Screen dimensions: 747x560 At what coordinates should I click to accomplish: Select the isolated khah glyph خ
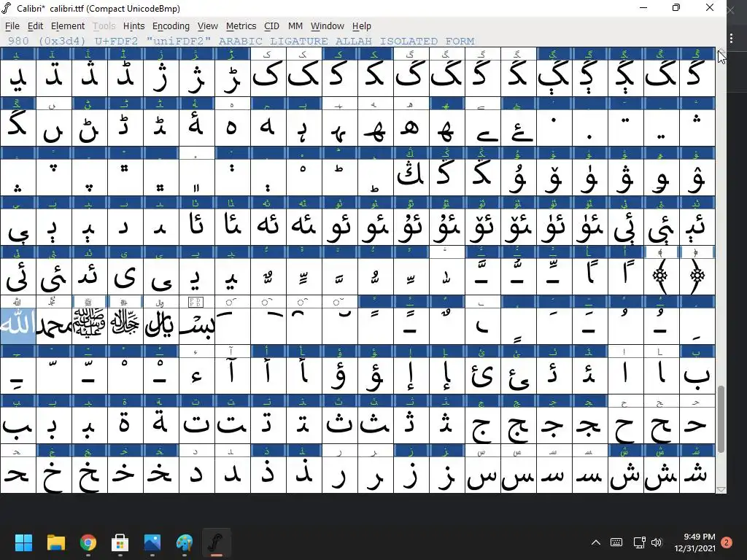pyautogui.click(x=54, y=475)
